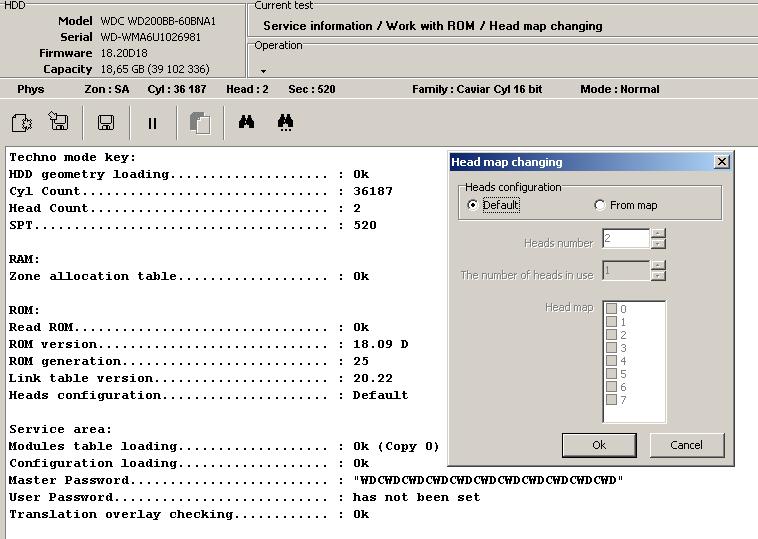The height and width of the screenshot is (539, 758).
Task: Click the Cancel button in dialog
Action: [x=686, y=445]
